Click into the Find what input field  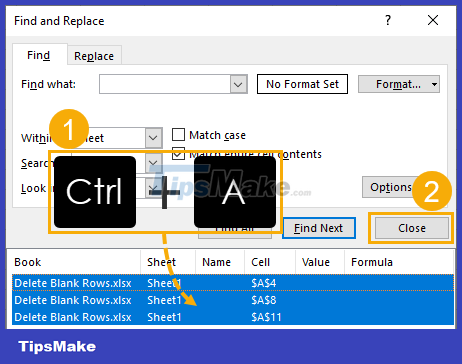165,84
